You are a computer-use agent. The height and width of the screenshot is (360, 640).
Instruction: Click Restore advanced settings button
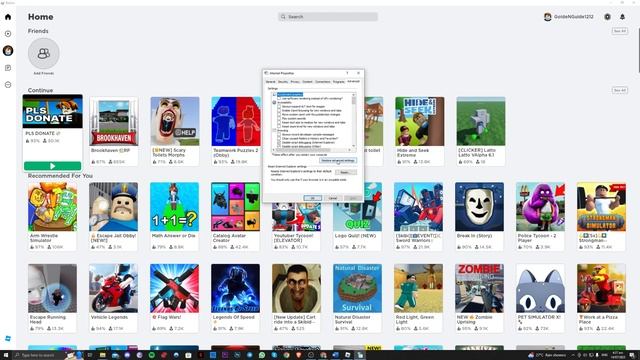(x=338, y=160)
